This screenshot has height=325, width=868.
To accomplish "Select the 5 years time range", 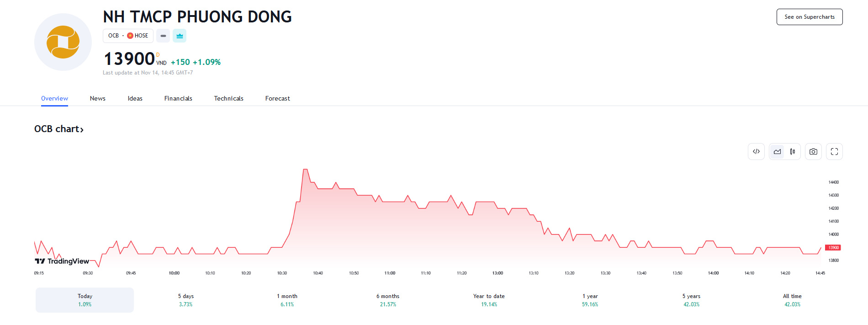I will click(691, 300).
